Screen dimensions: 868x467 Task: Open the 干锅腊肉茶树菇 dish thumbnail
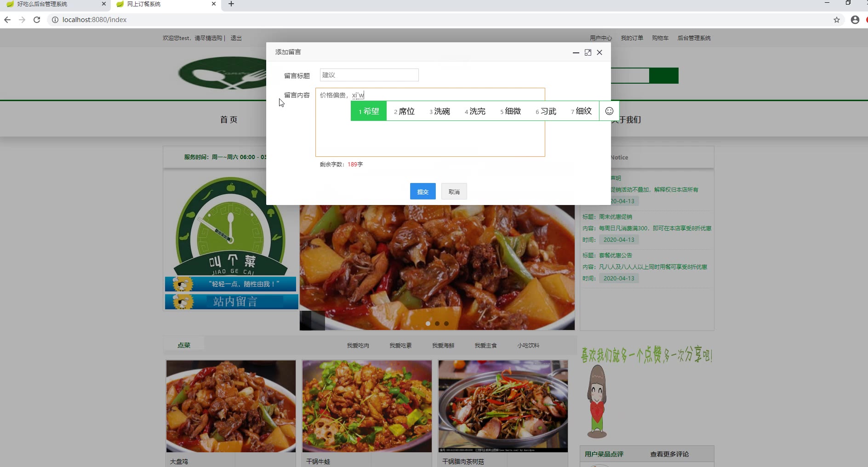(x=503, y=406)
